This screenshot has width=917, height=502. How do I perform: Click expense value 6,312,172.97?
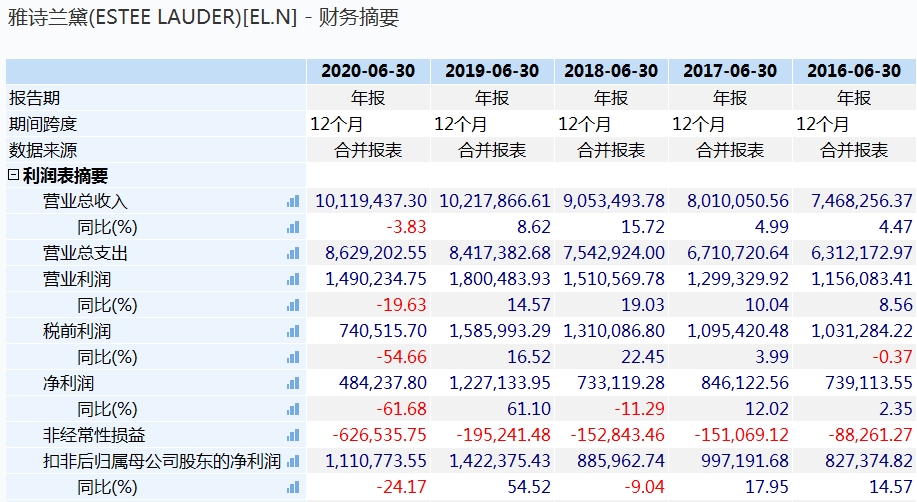tap(861, 253)
